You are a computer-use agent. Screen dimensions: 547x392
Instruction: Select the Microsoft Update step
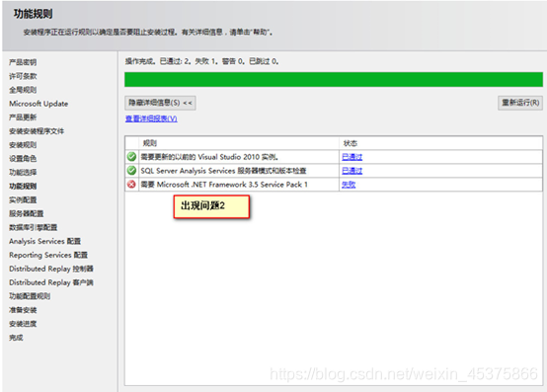tap(39, 104)
